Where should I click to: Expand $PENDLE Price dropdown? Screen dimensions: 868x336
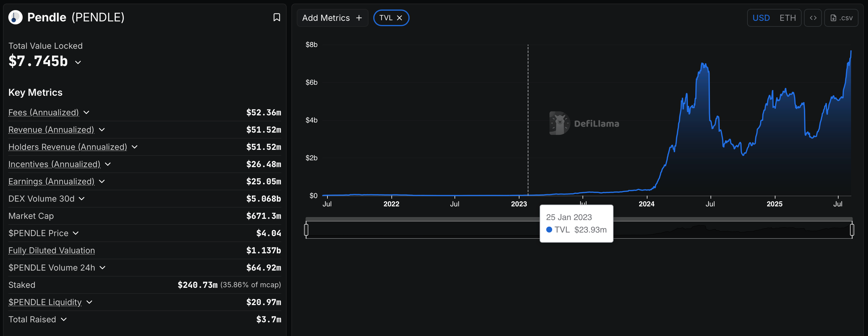point(76,233)
